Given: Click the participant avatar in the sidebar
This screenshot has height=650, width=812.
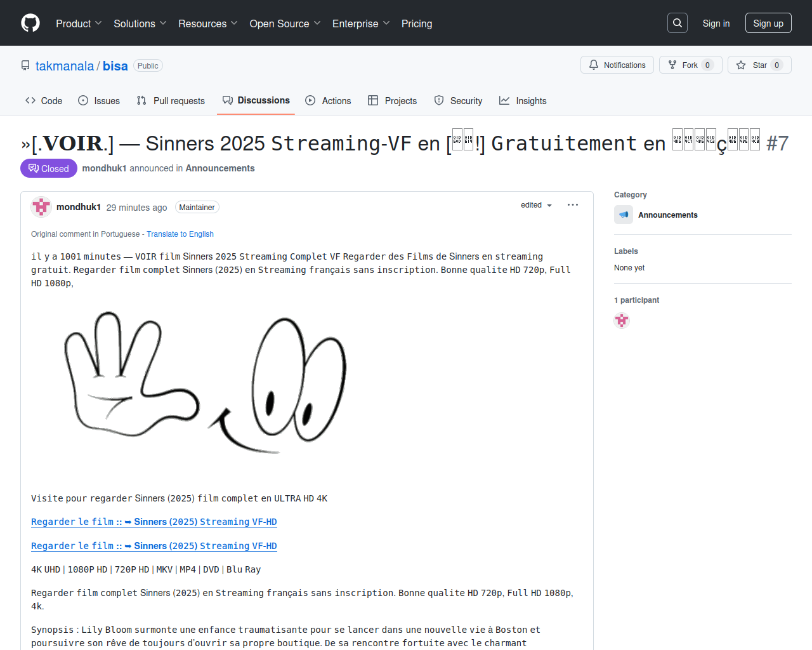Looking at the screenshot, I should (x=622, y=321).
